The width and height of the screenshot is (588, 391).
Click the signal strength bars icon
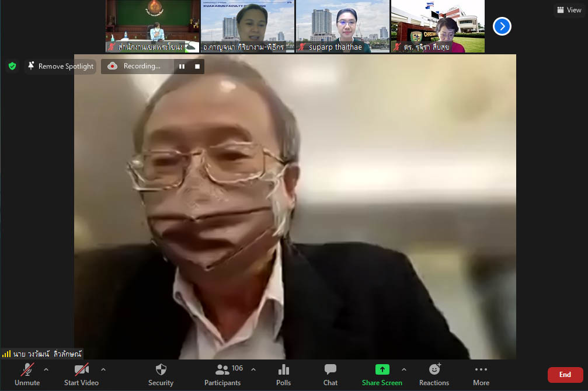coord(6,354)
